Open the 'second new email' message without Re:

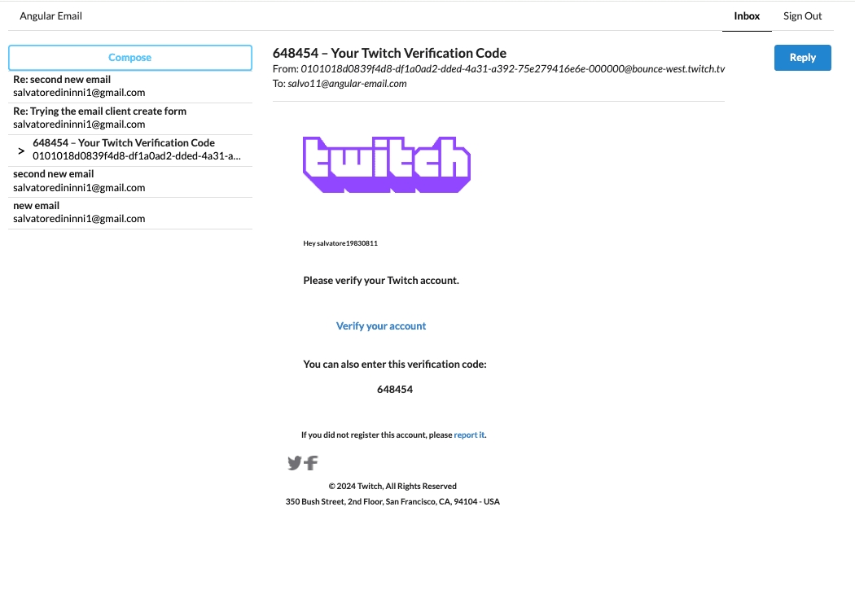(x=130, y=181)
